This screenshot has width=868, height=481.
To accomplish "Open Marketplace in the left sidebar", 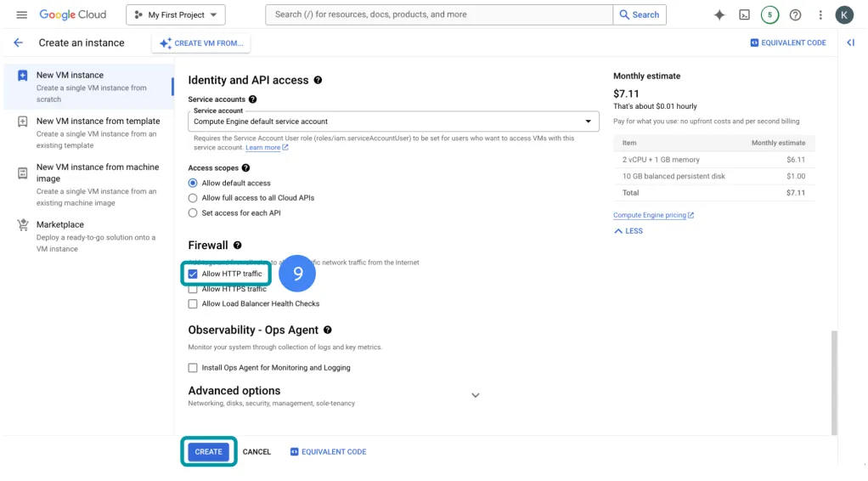I will click(x=59, y=225).
